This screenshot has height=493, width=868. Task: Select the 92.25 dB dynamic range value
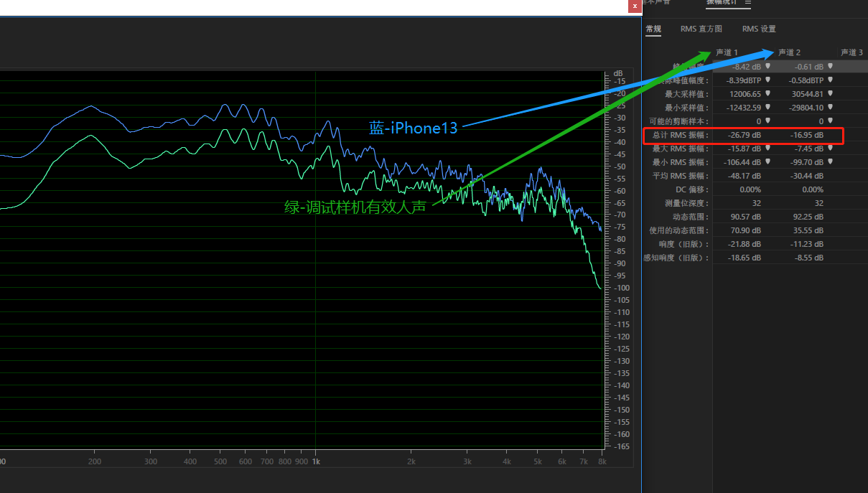pos(809,217)
